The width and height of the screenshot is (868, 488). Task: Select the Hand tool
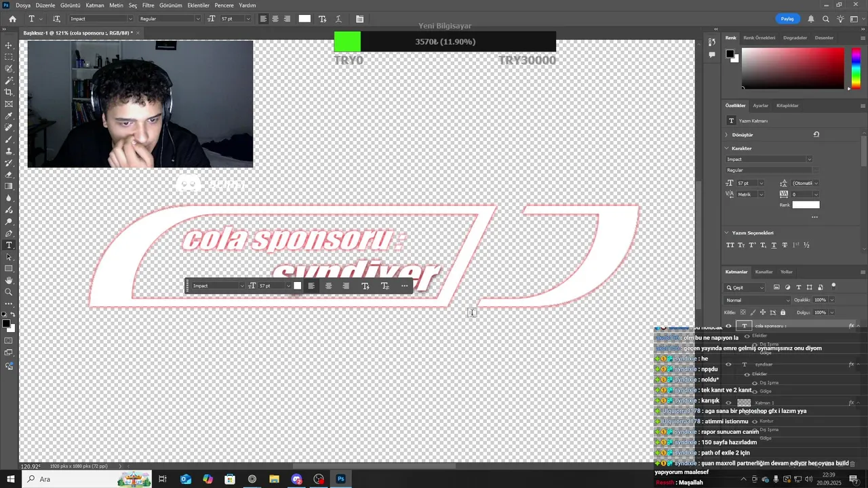(x=9, y=280)
